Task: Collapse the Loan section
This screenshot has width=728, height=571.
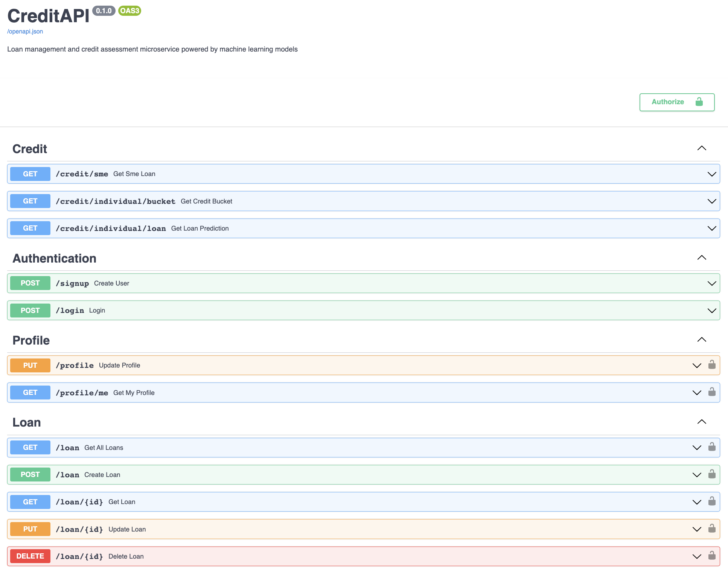Action: (x=701, y=421)
